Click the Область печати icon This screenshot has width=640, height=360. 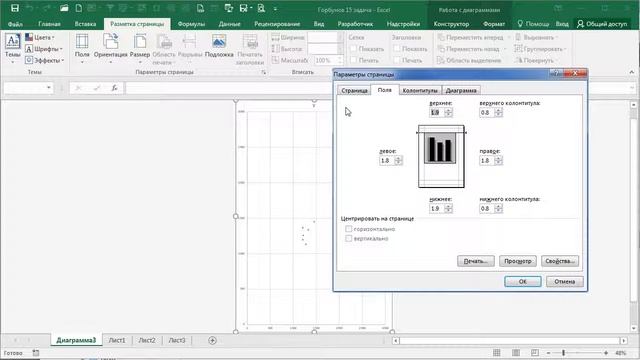[164, 49]
